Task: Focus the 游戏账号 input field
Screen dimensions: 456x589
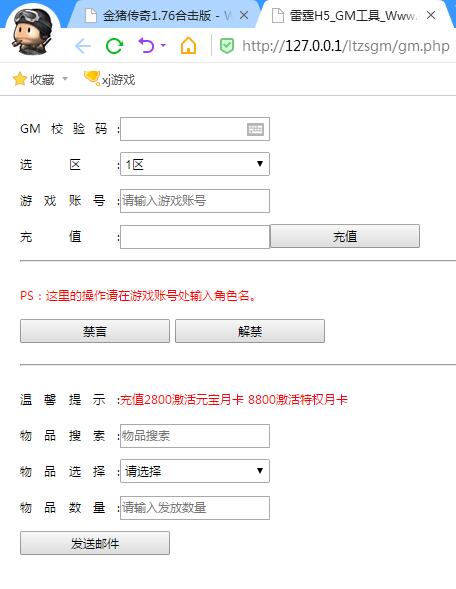Action: pyautogui.click(x=195, y=201)
